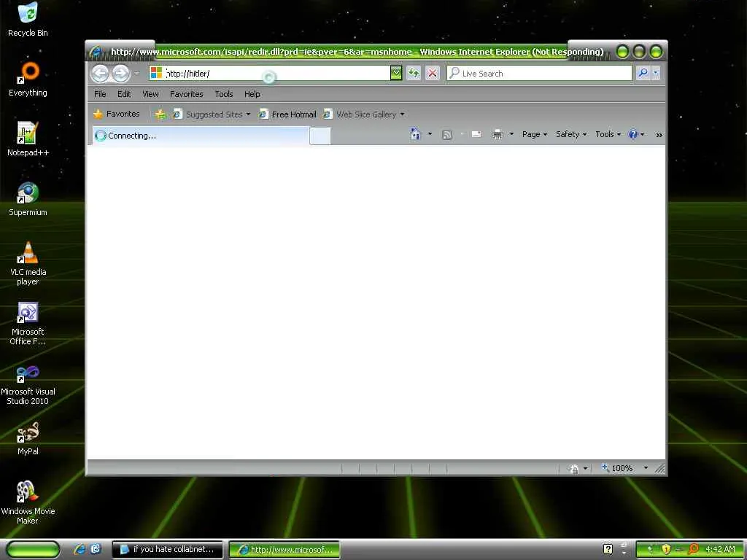The image size is (747, 560).
Task: Select the Microsoft Office F... desktop icon
Action: (x=28, y=323)
